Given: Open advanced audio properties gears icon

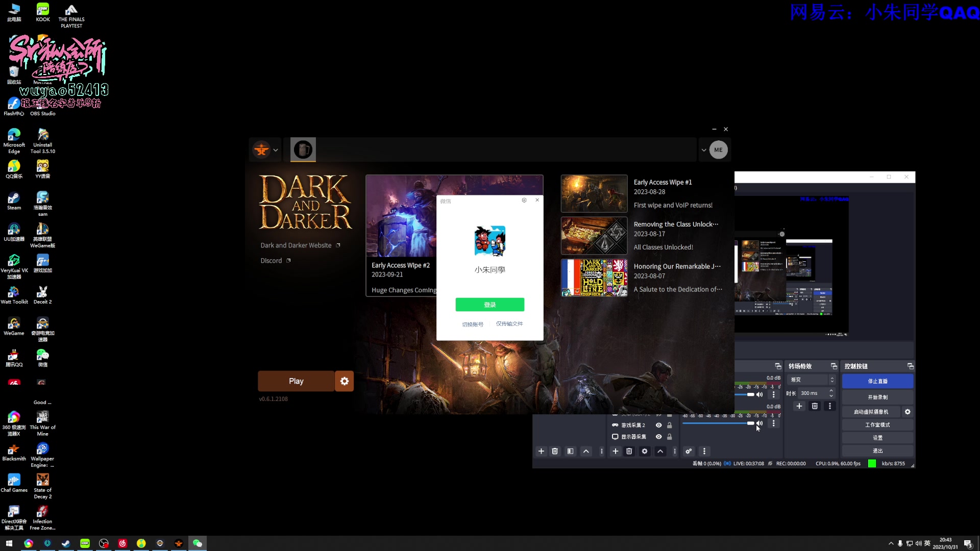Looking at the screenshot, I should pyautogui.click(x=689, y=452).
